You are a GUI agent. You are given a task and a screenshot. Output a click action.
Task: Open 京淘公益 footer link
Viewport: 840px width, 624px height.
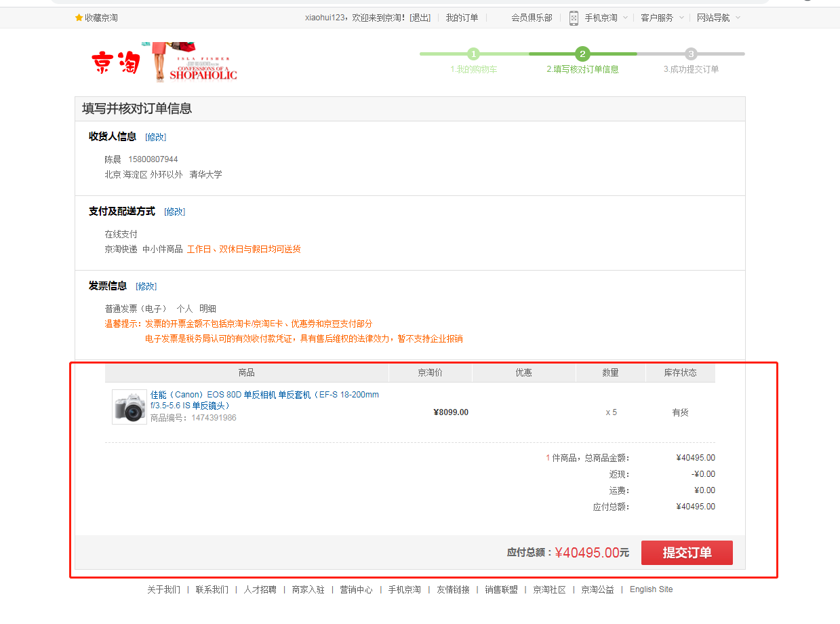pos(597,589)
